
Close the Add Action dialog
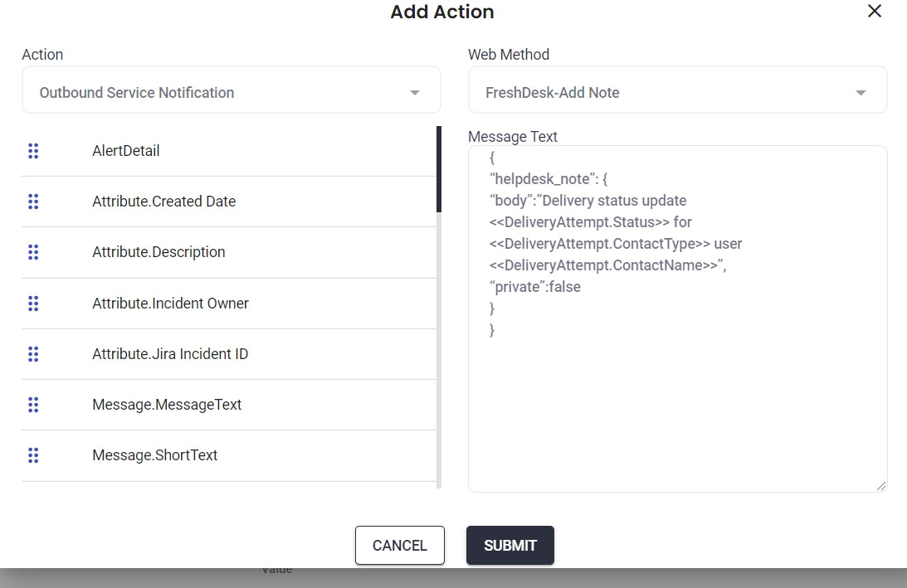point(874,12)
